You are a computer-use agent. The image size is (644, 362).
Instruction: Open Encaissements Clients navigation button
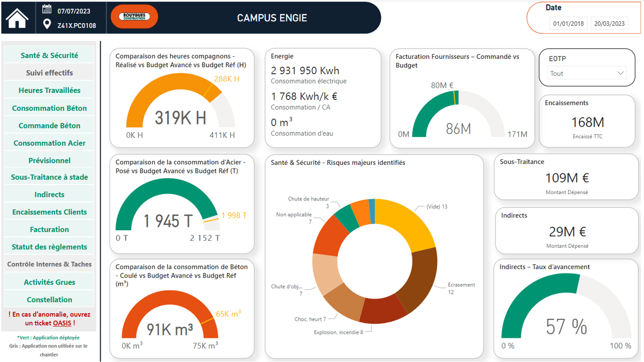click(49, 212)
